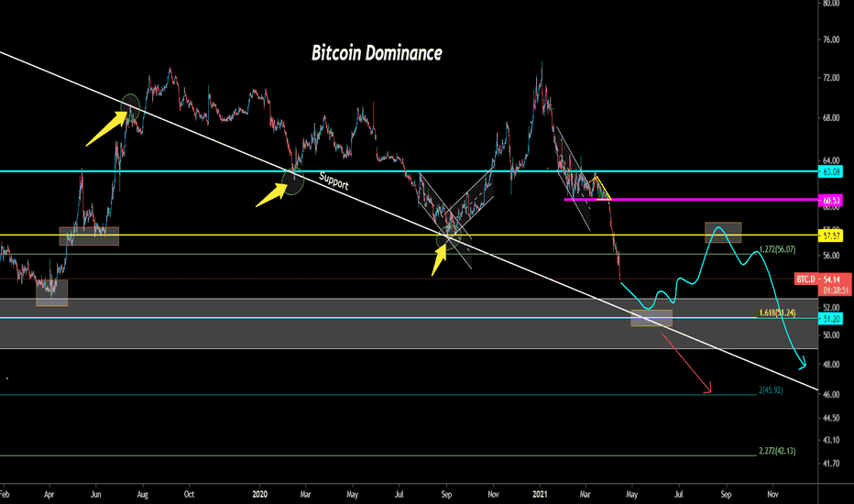Click the 43.10 price axis value

(x=831, y=440)
